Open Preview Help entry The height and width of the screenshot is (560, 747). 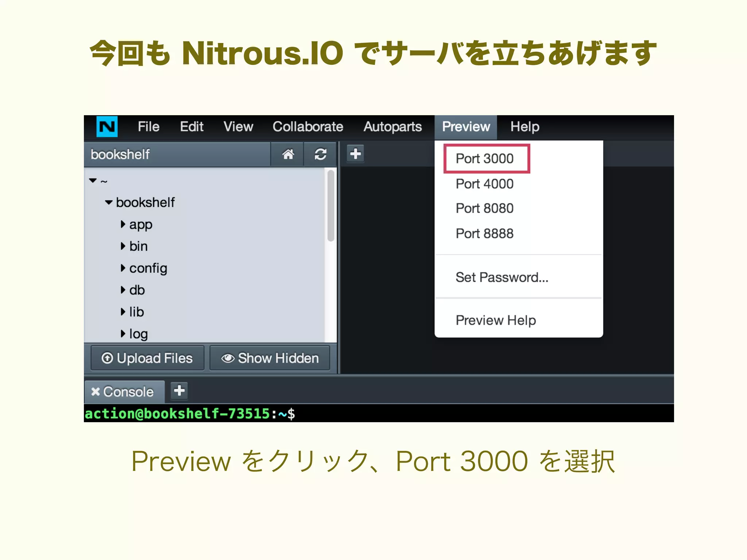coord(496,320)
